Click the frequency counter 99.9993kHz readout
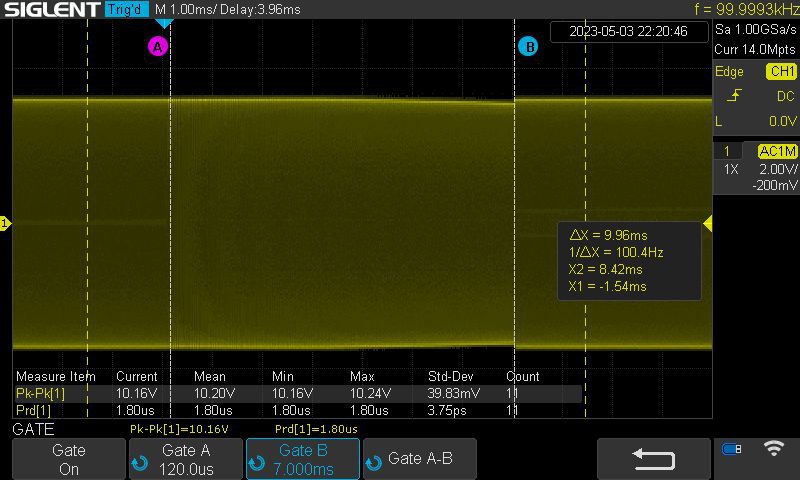Image resolution: width=800 pixels, height=480 pixels. coord(746,9)
